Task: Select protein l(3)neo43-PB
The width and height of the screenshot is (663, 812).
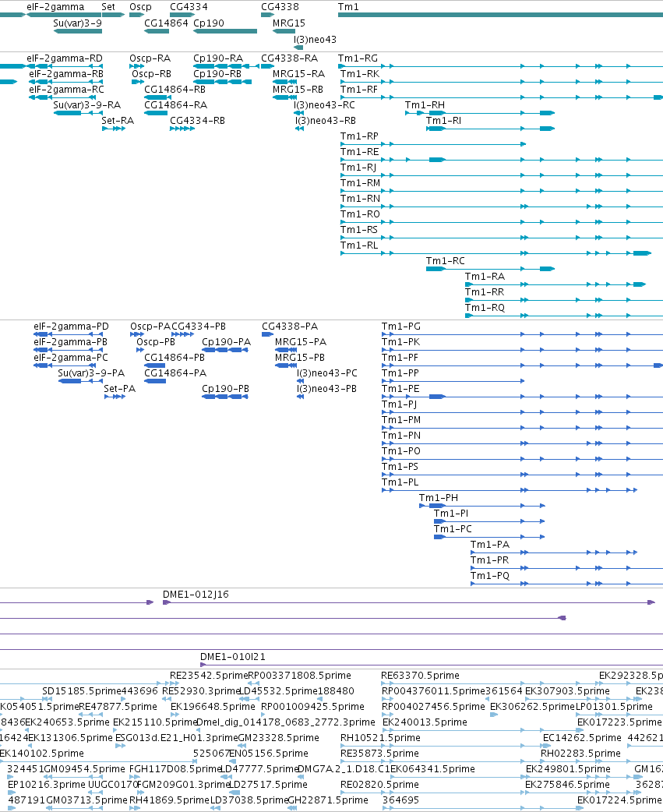Action: pyautogui.click(x=326, y=389)
